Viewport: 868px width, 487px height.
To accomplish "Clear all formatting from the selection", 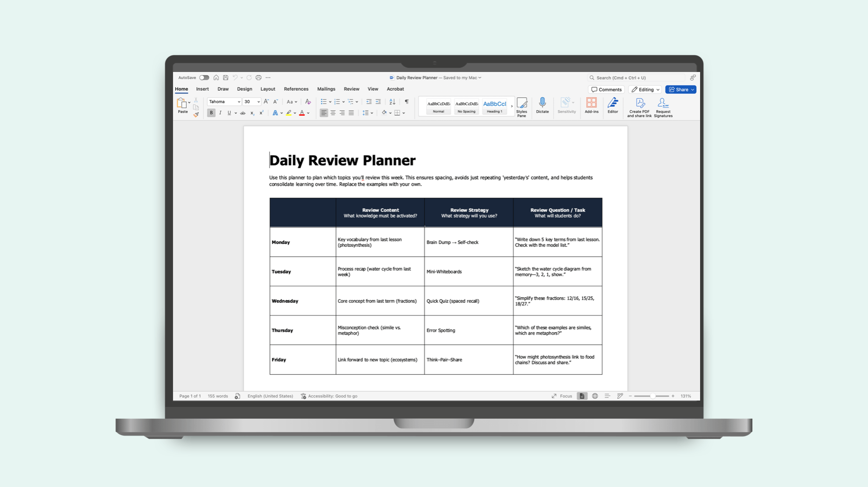I will pyautogui.click(x=308, y=101).
